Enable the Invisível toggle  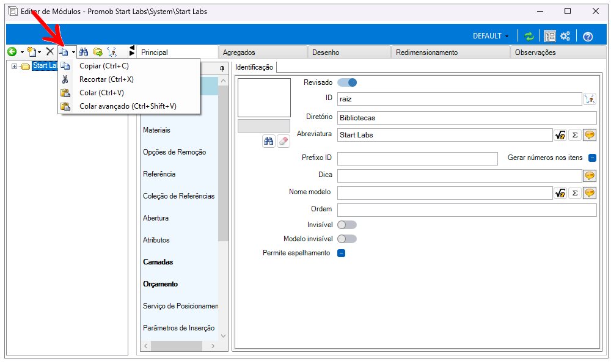[347, 225]
